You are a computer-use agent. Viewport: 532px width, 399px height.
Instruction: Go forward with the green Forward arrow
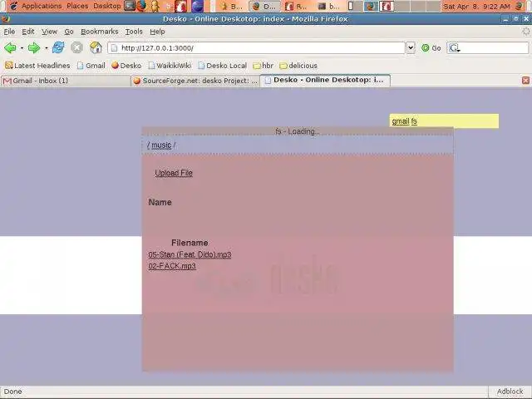[x=34, y=48]
